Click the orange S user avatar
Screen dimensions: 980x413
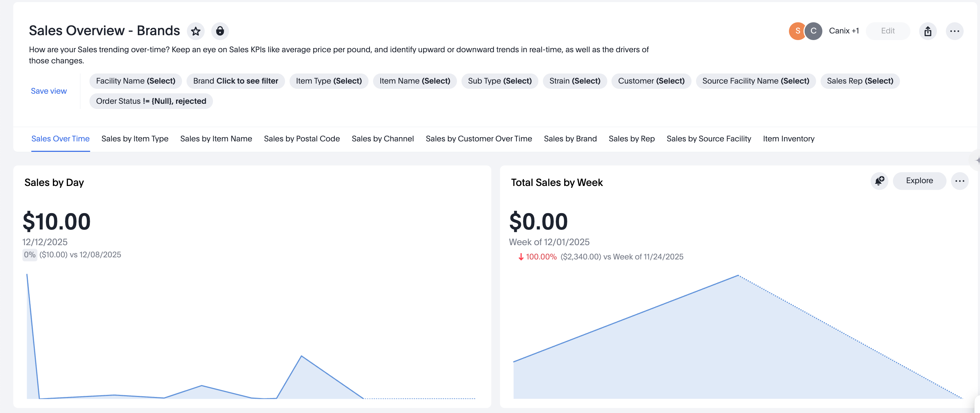coord(797,31)
